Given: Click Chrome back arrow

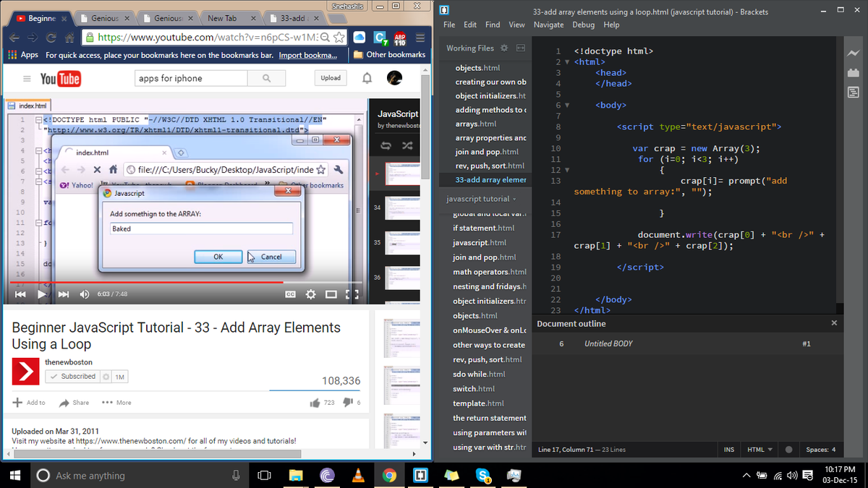Looking at the screenshot, I should pyautogui.click(x=13, y=37).
